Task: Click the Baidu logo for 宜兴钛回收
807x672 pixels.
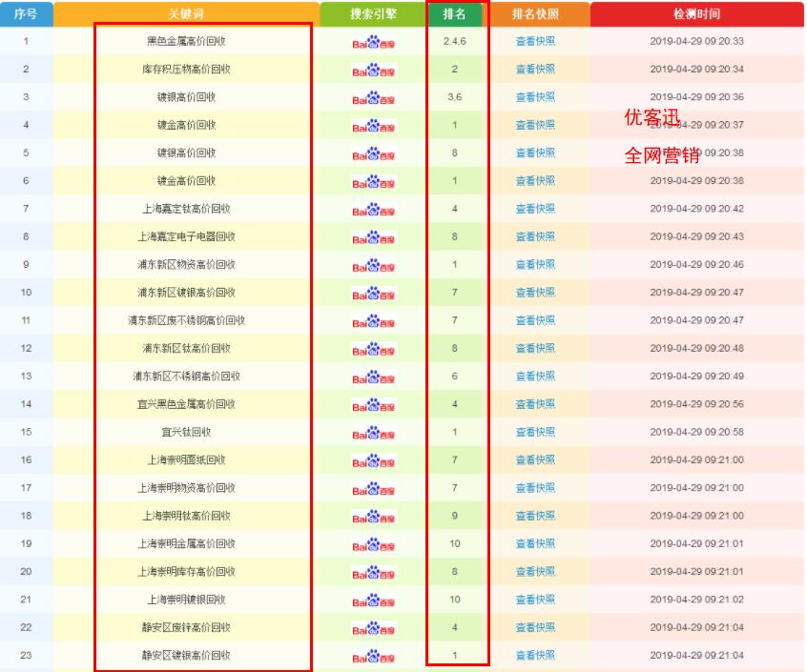Action: 373,433
